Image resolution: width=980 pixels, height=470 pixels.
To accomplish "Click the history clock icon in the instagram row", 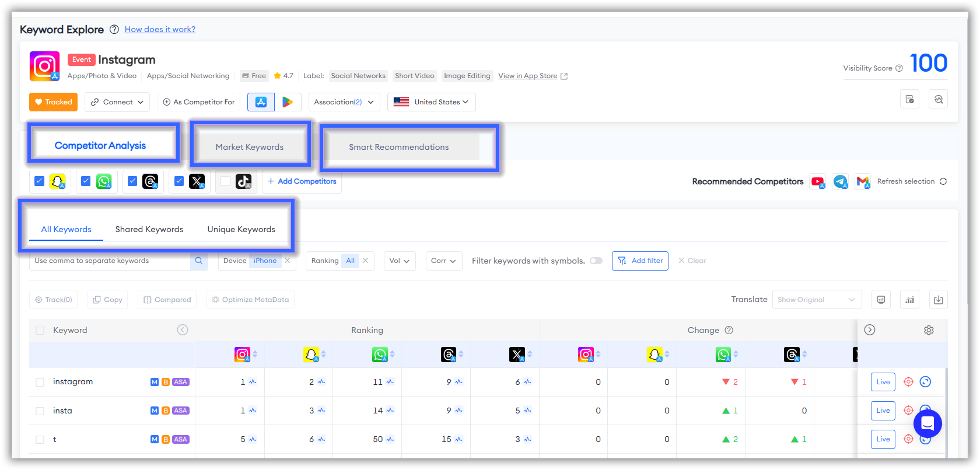I will pyautogui.click(x=925, y=382).
